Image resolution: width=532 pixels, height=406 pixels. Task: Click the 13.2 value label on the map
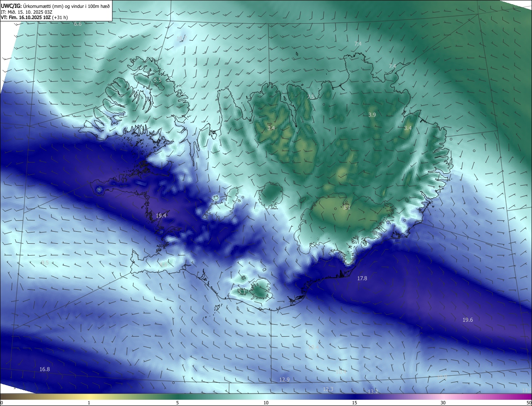click(373, 391)
